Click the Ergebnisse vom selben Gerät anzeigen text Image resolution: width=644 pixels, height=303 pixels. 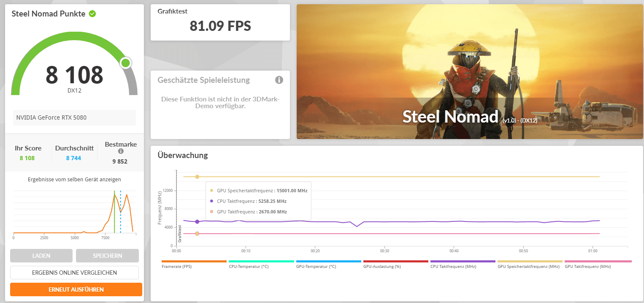pos(74,180)
